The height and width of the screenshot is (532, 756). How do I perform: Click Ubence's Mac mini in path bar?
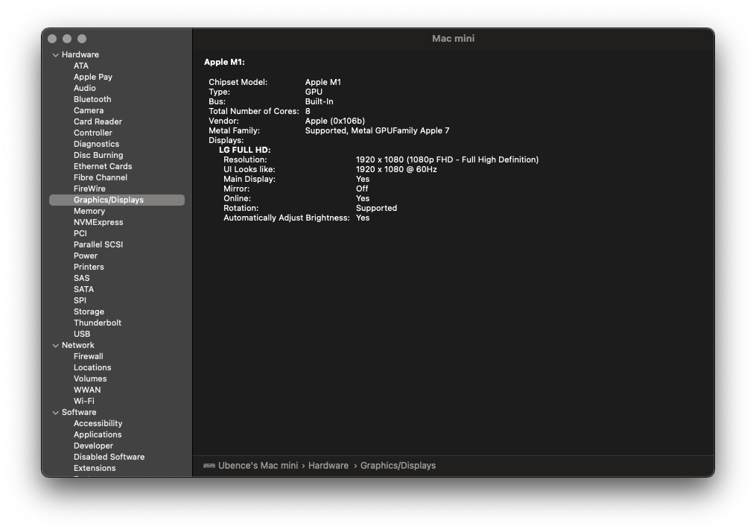(258, 466)
